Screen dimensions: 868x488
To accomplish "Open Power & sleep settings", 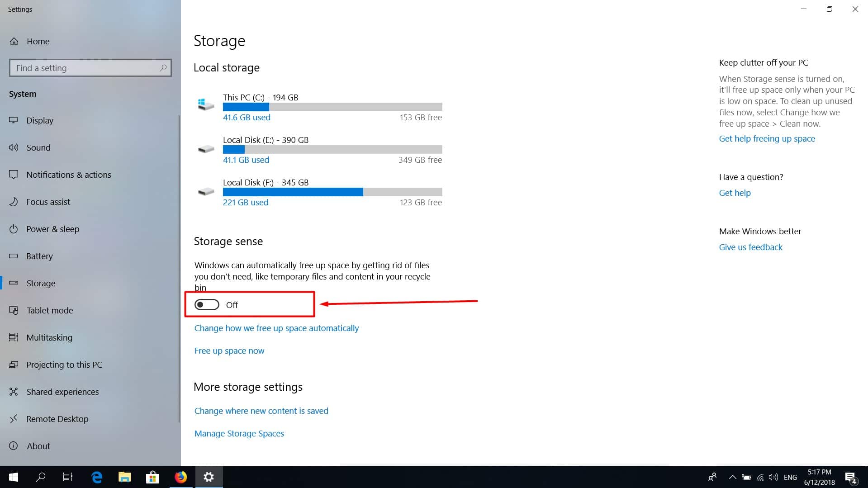I will (52, 229).
